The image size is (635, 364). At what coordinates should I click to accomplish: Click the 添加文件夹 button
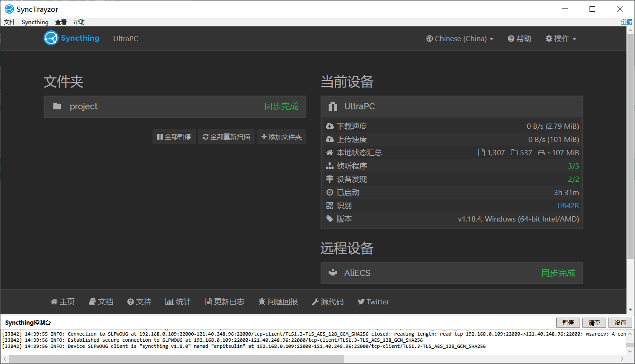click(281, 137)
